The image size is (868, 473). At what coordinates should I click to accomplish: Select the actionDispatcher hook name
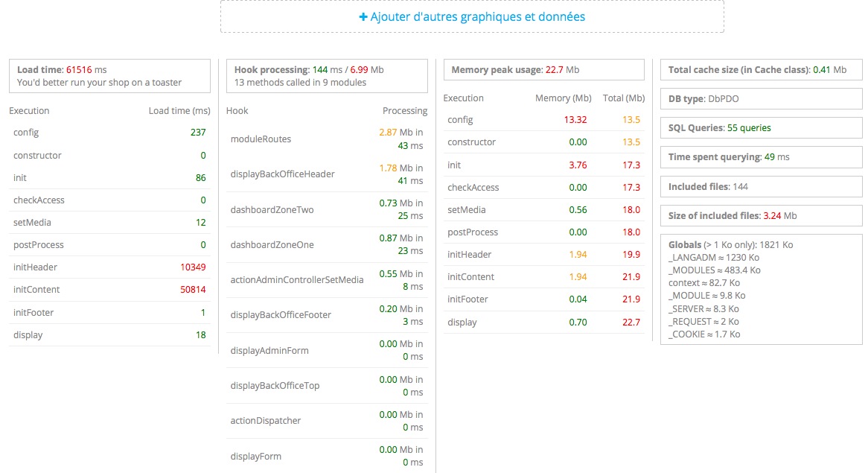coord(265,420)
